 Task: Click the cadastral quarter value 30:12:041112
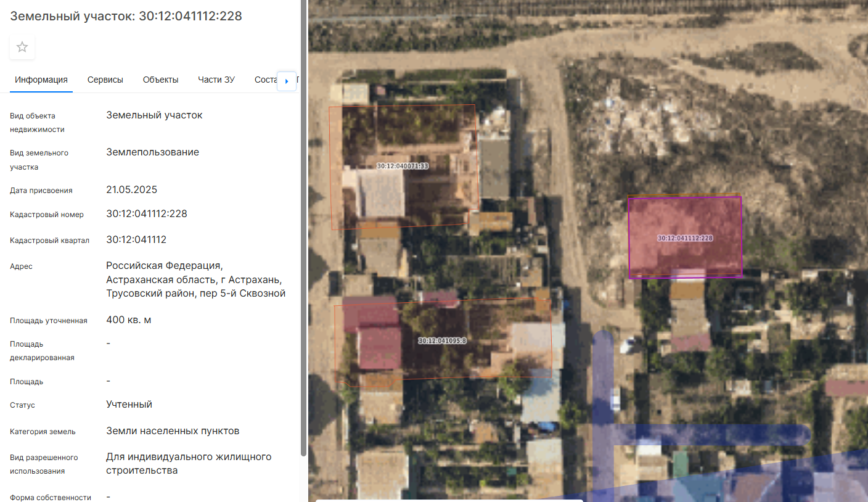[136, 239]
